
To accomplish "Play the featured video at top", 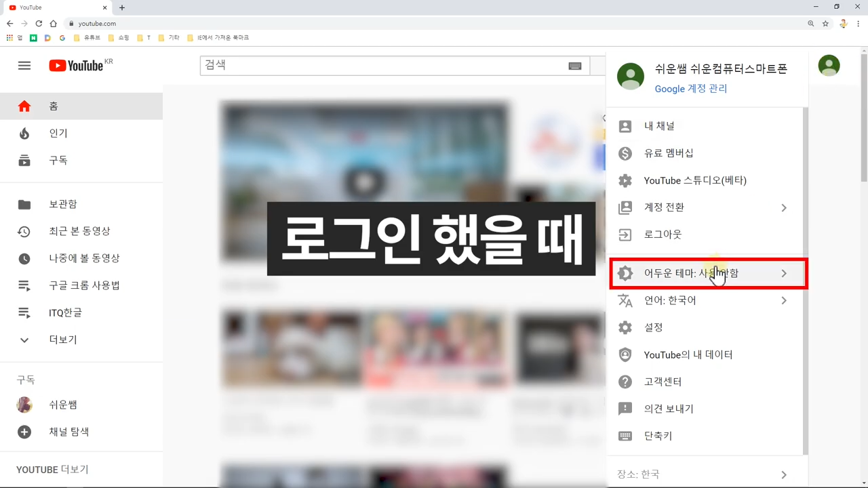I will point(364,182).
